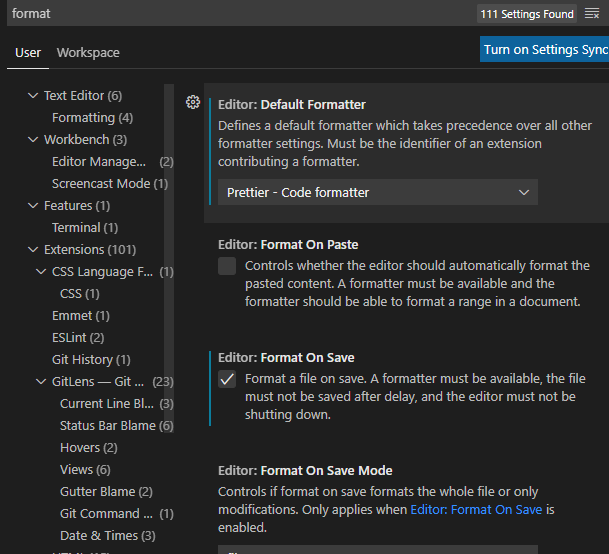
Task: Open the Terminal settings tree item
Action: click(x=76, y=228)
